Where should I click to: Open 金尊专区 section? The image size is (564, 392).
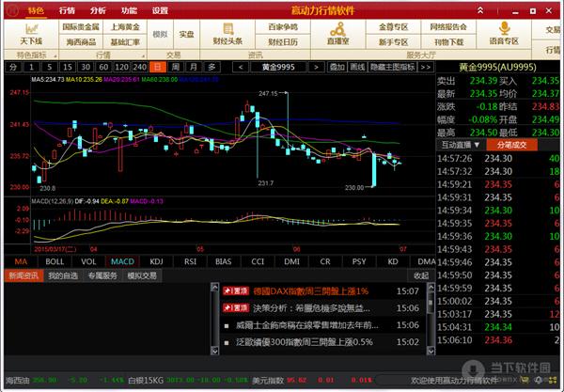(393, 27)
